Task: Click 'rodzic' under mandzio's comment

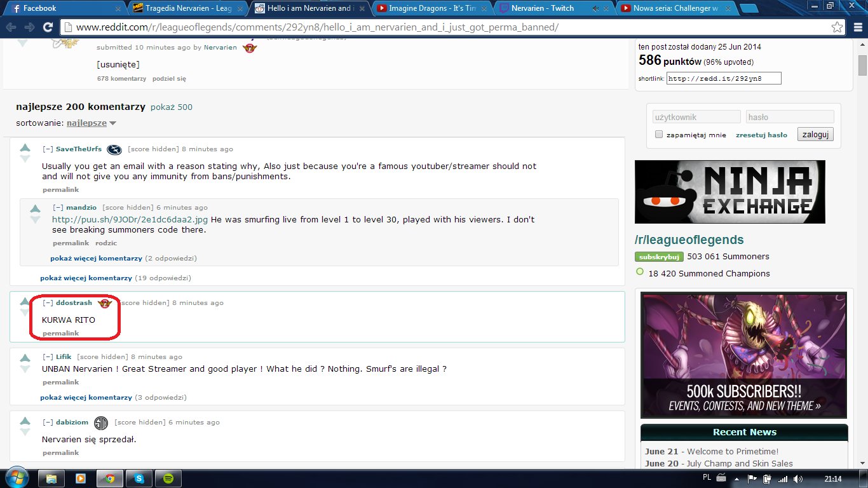Action: 106,243
